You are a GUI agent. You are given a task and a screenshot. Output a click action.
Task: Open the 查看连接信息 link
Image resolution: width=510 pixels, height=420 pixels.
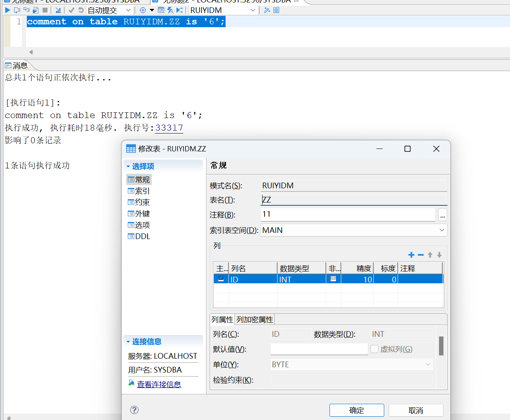pos(159,384)
